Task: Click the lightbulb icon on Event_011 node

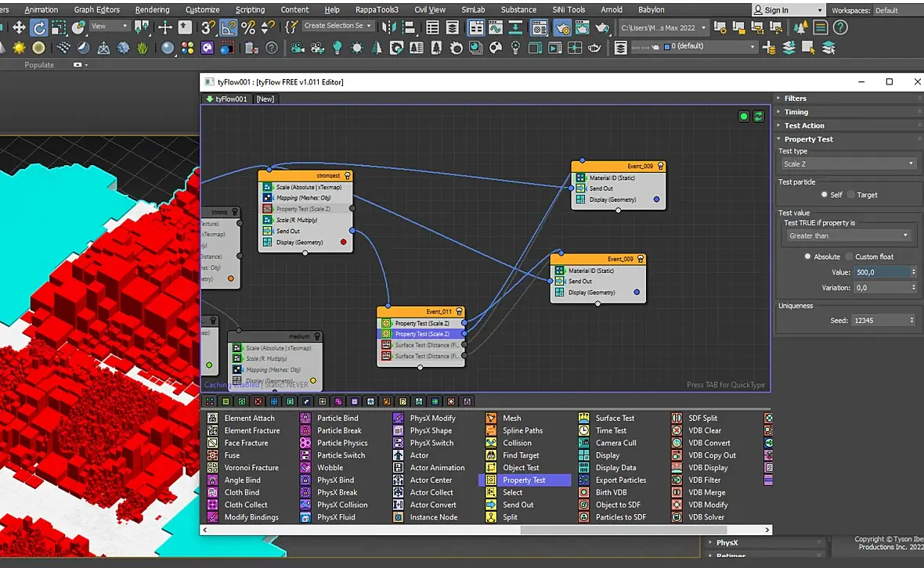Action: 459,311
